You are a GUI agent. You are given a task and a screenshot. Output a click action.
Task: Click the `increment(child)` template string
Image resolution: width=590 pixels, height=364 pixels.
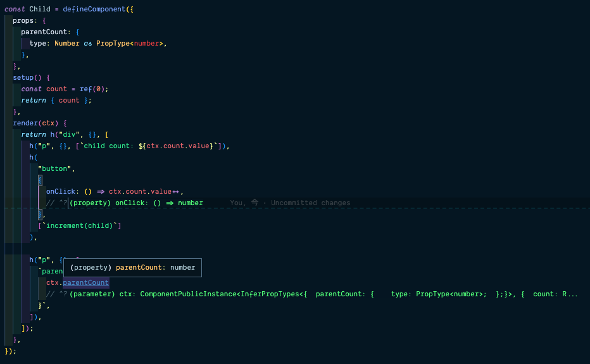pyautogui.click(x=80, y=226)
